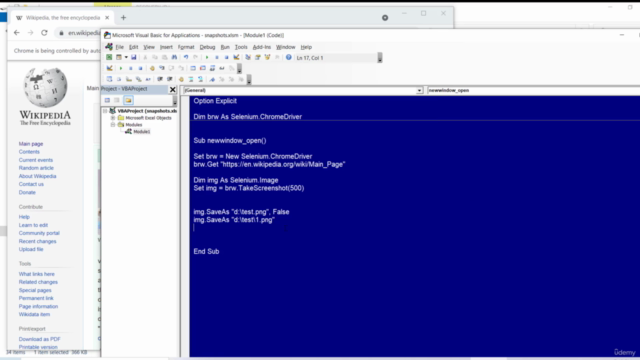Click the 'Dim img As Selenium.Image' line

[236, 180]
